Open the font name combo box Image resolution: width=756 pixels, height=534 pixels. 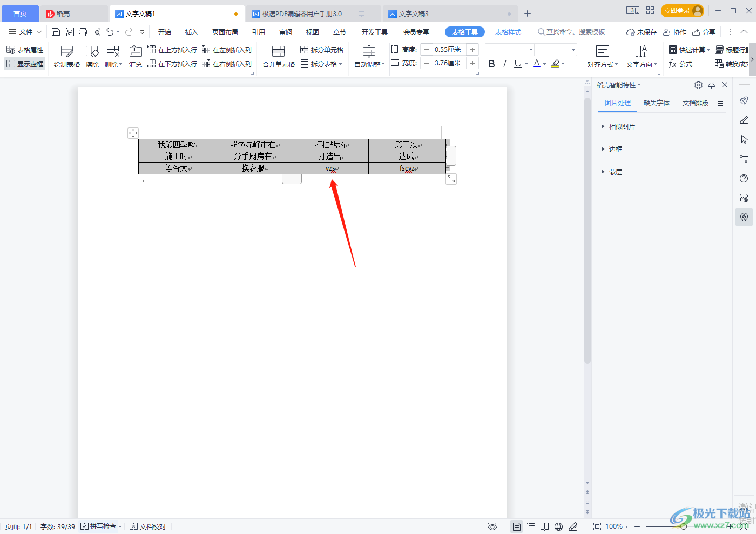(x=510, y=50)
